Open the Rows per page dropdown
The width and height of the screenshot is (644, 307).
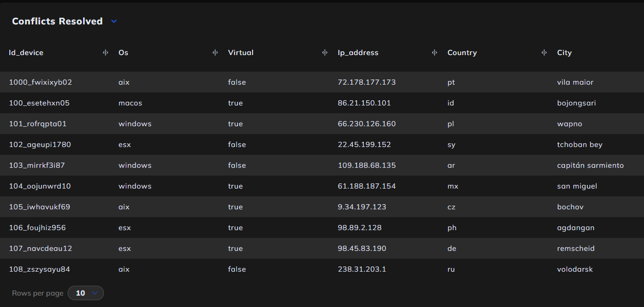pos(86,293)
